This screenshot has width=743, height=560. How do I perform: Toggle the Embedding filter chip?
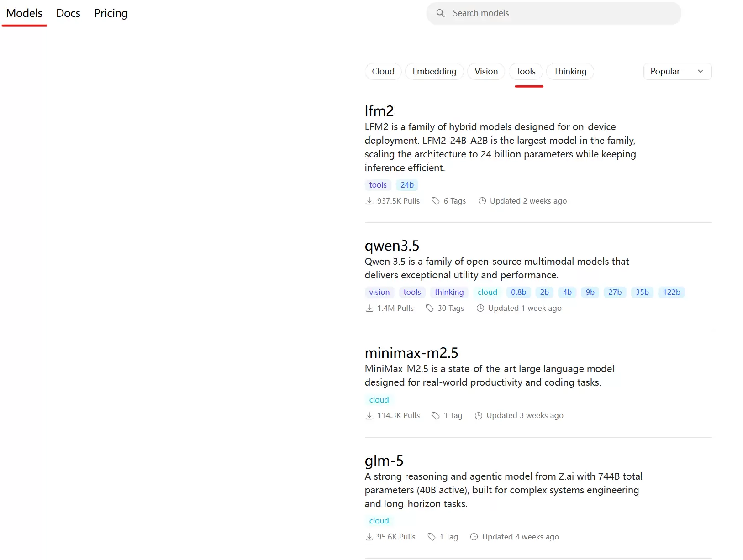[x=434, y=72]
